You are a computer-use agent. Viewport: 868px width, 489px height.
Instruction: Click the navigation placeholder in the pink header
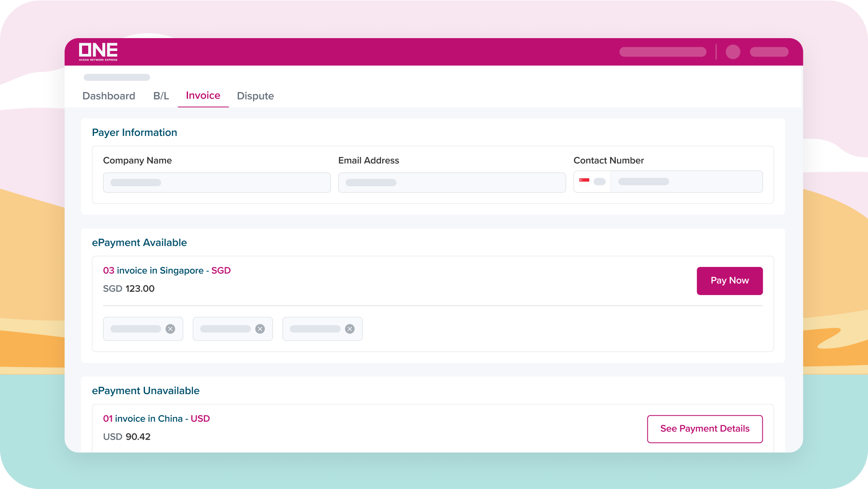click(663, 51)
